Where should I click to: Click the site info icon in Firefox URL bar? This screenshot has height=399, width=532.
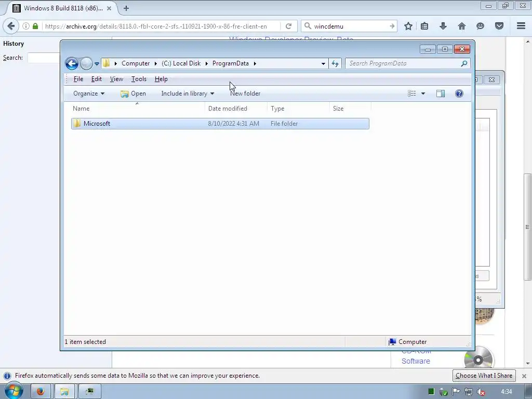point(26,26)
